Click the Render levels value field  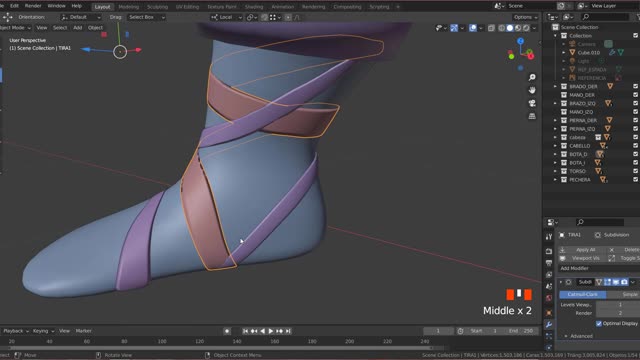click(618, 313)
